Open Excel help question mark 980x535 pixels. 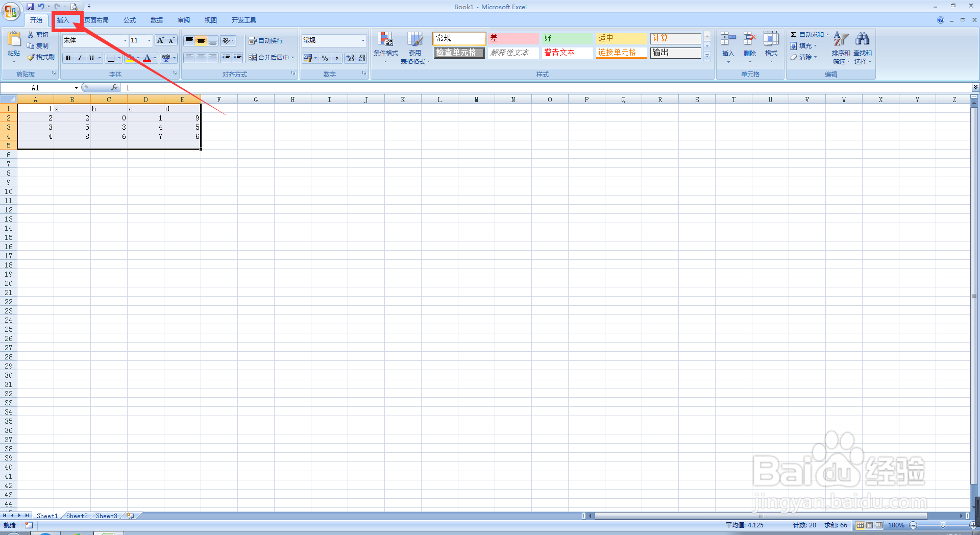pyautogui.click(x=941, y=20)
